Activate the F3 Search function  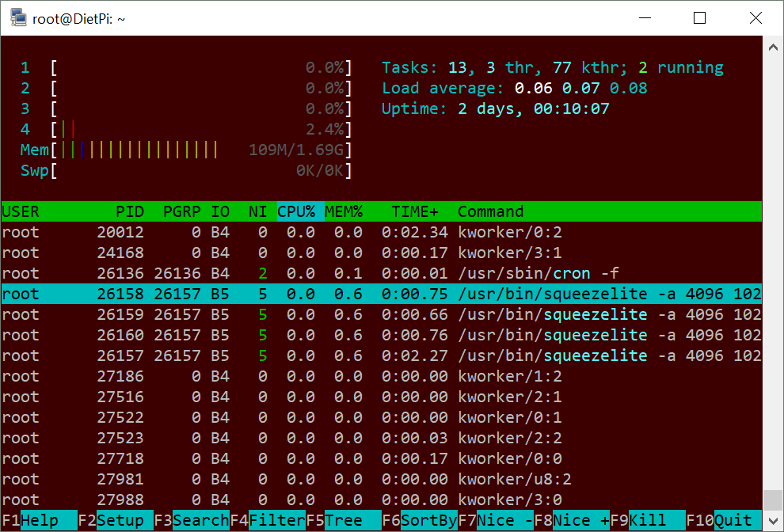[192, 520]
